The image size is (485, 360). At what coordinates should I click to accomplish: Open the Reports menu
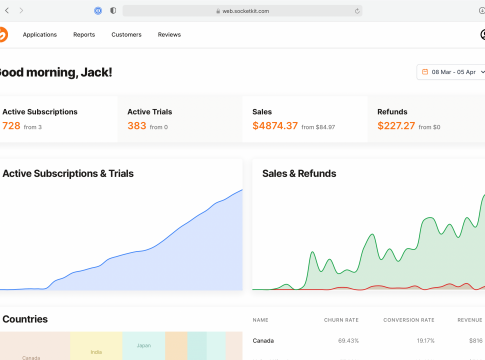tap(84, 35)
